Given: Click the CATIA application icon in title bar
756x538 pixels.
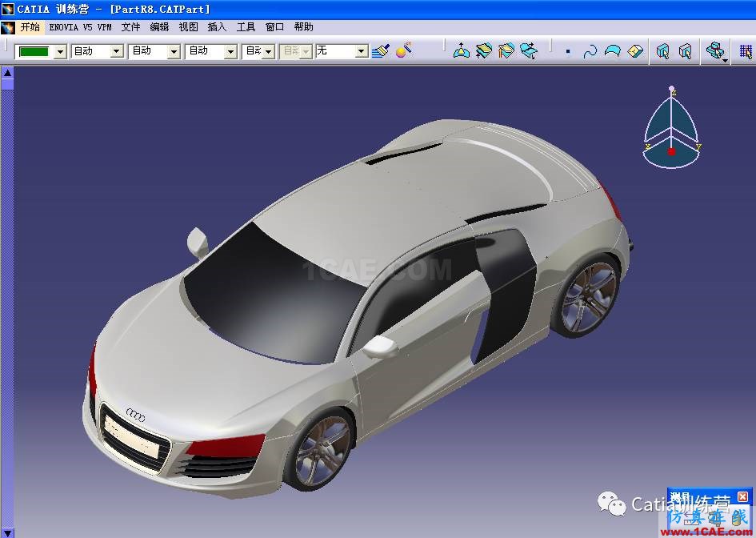Looking at the screenshot, I should 8,9.
